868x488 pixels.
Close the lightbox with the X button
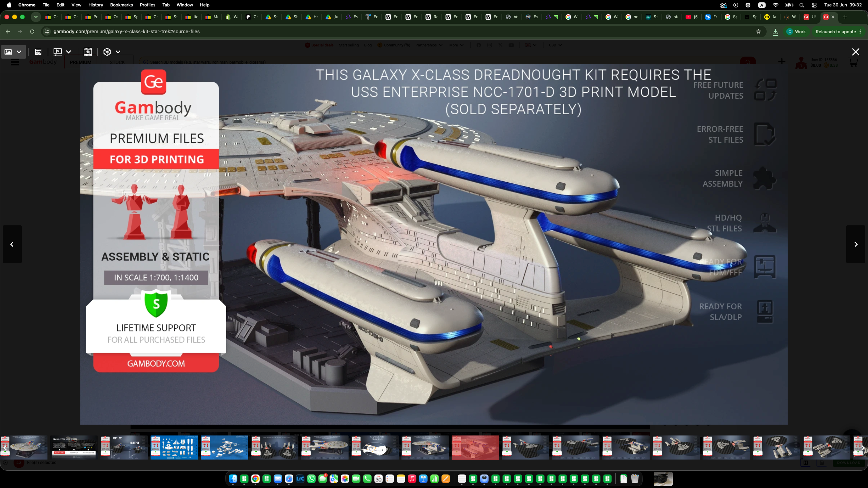(856, 52)
